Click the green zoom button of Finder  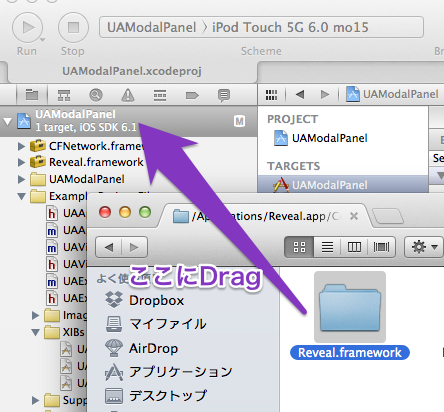(x=145, y=212)
